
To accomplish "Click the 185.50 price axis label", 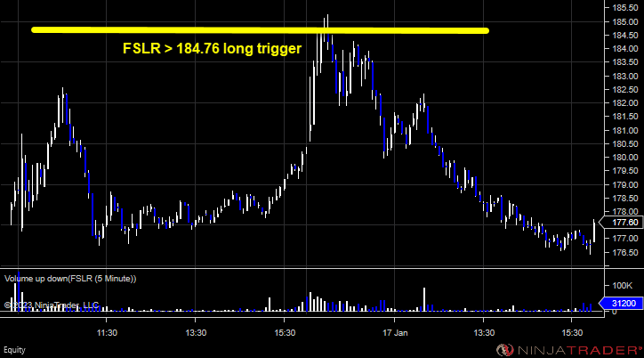I will tap(625, 8).
